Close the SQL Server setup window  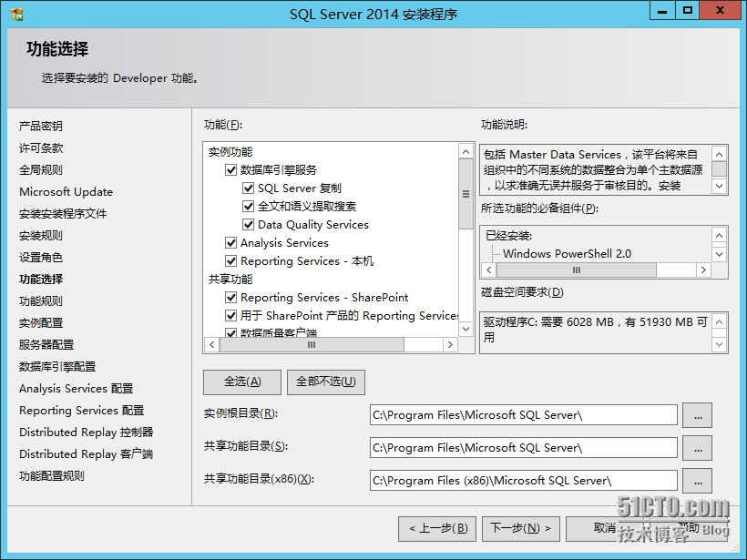click(x=720, y=11)
